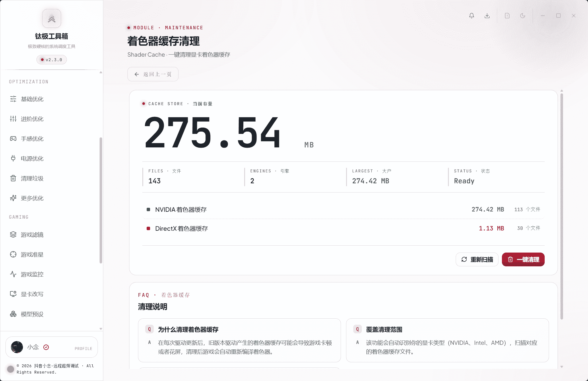Click the main content scrollbar thumb
588x381 pixels.
pyautogui.click(x=562, y=206)
